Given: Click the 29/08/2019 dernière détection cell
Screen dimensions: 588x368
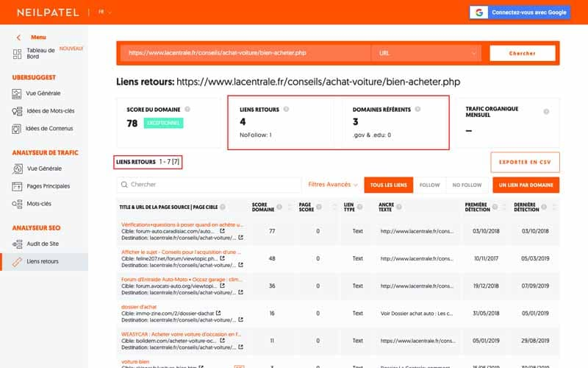Looking at the screenshot, I should click(535, 341).
